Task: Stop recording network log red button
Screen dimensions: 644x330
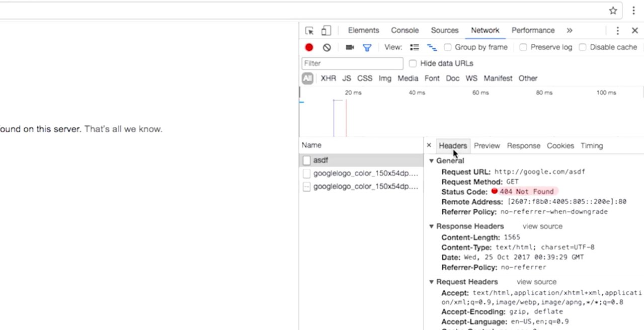Action: pyautogui.click(x=309, y=47)
